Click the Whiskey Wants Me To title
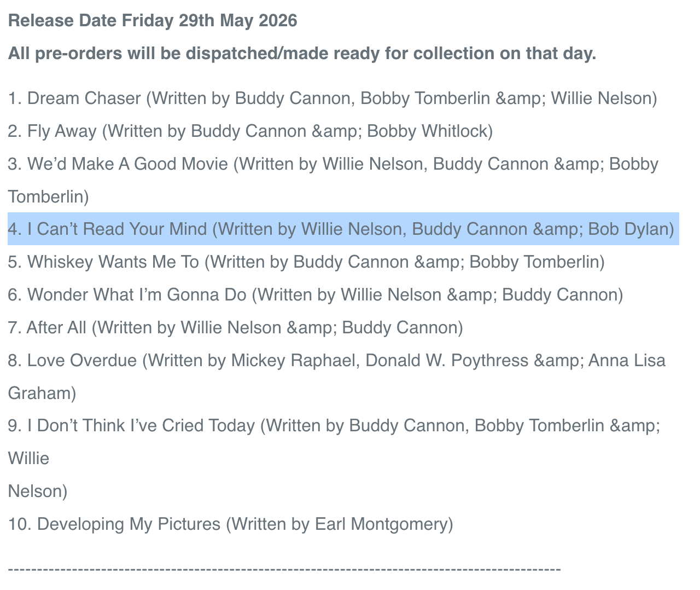Viewport: 700px width, 590px height. (113, 262)
